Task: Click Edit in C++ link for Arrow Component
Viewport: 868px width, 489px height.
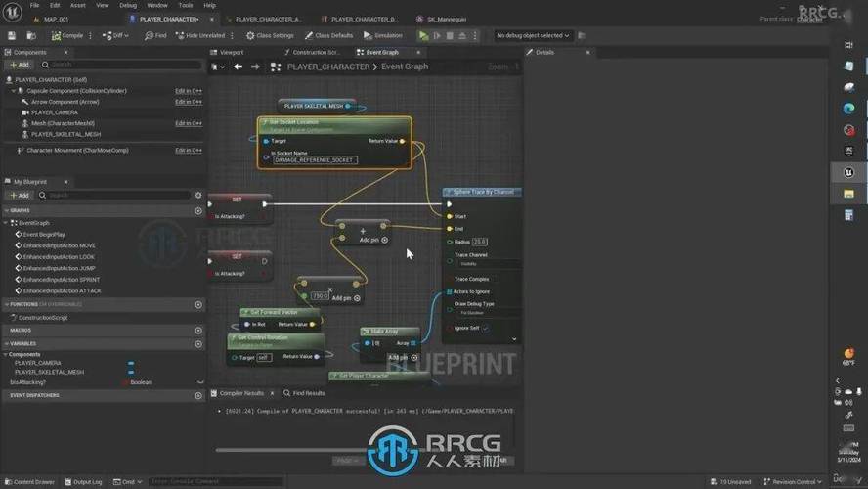Action: (x=189, y=102)
